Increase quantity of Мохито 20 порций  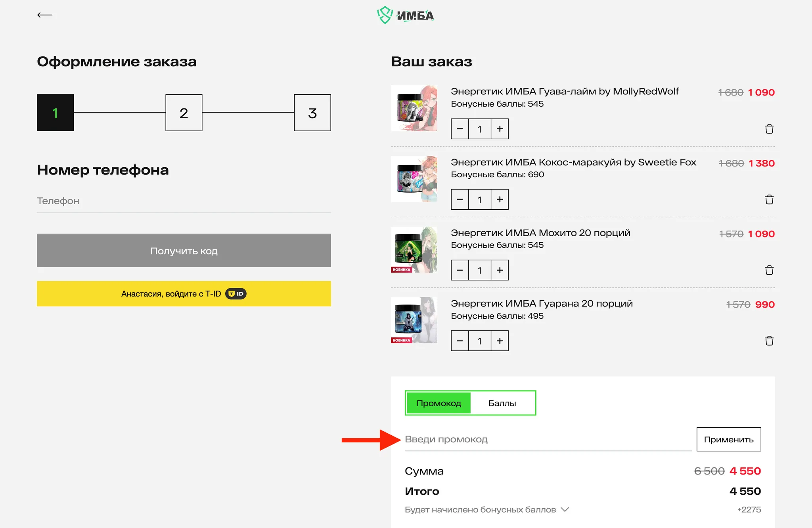point(500,270)
